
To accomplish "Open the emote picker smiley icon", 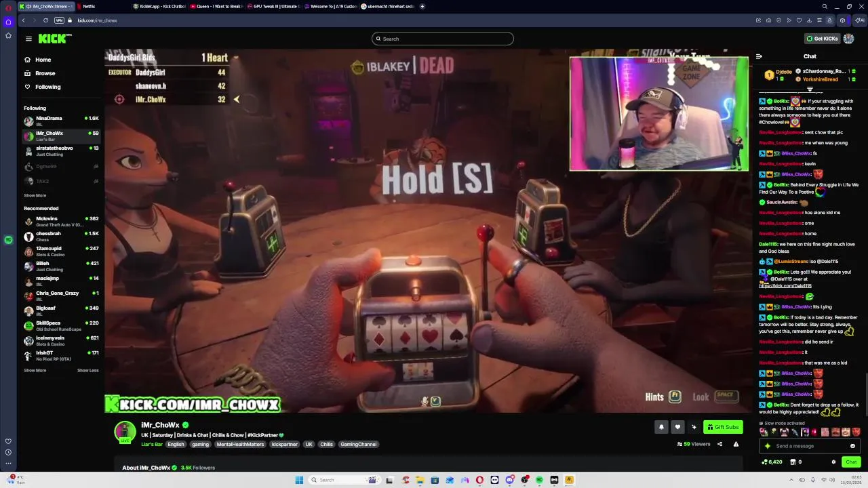I will 852,446.
